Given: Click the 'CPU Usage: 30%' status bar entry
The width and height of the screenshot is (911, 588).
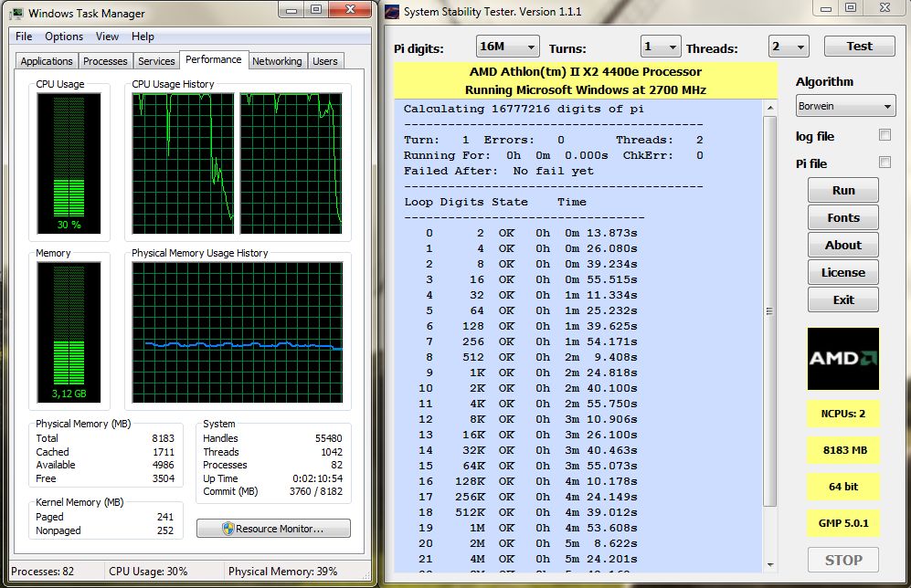Looking at the screenshot, I should [148, 572].
